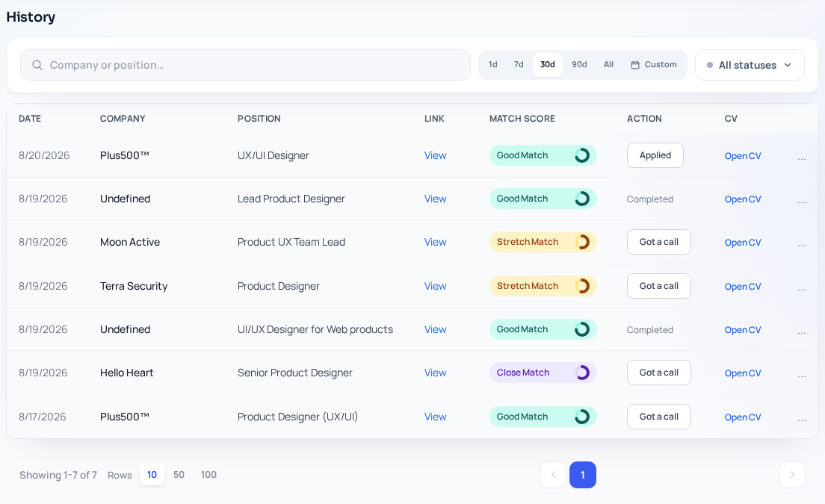Go to previous page arrow
Viewport: 825px width, 504px height.
tap(553, 475)
